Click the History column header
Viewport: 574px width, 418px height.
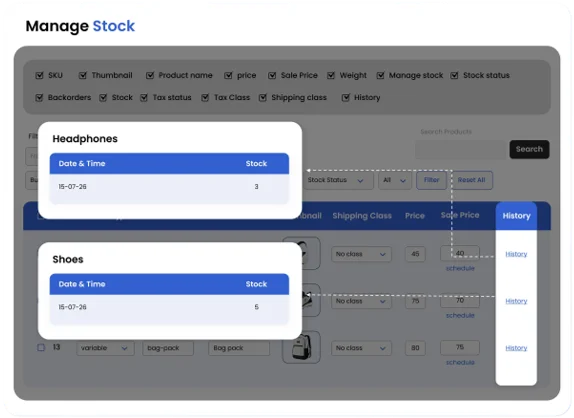click(516, 216)
